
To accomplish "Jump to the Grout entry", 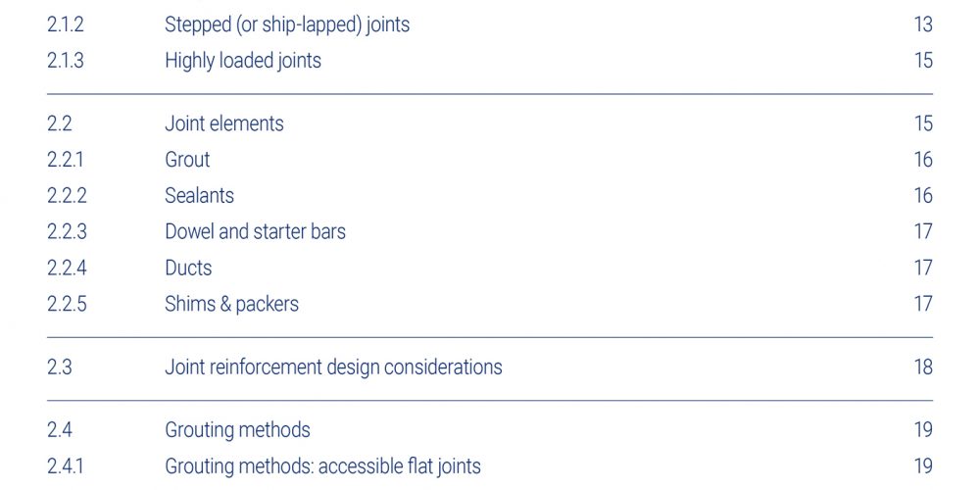I will [187, 160].
